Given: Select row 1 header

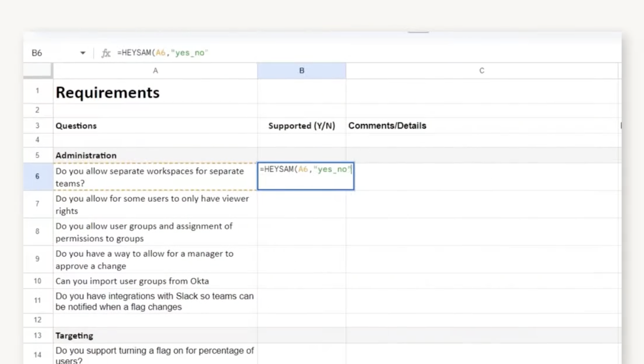Looking at the screenshot, I should (38, 91).
